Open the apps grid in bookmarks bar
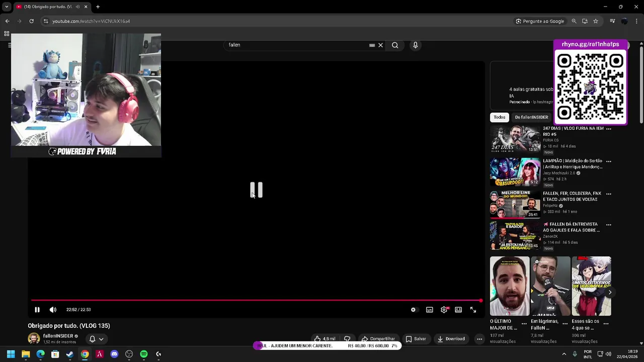644x362 pixels. tap(7, 34)
